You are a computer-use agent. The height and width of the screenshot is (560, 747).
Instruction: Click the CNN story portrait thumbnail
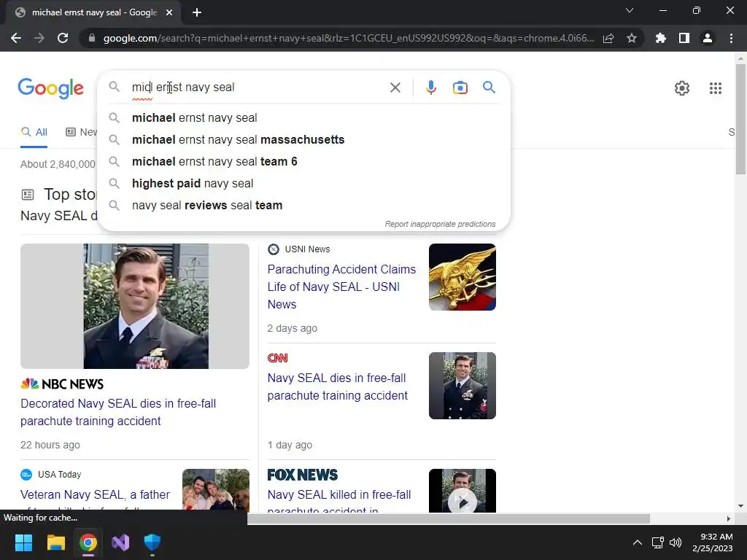(462, 386)
